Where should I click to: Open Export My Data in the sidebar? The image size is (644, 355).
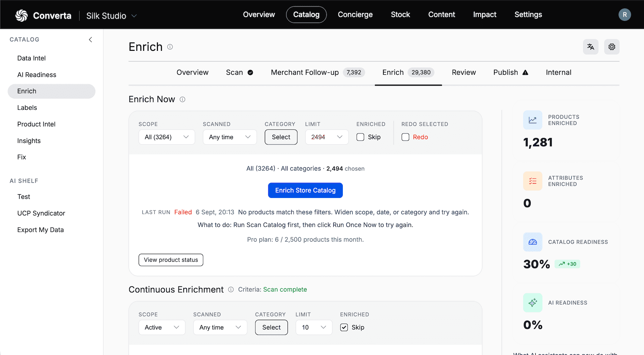coord(41,230)
